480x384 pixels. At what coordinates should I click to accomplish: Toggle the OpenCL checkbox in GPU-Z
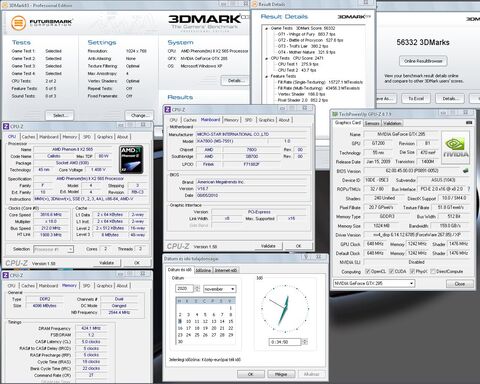[368, 271]
